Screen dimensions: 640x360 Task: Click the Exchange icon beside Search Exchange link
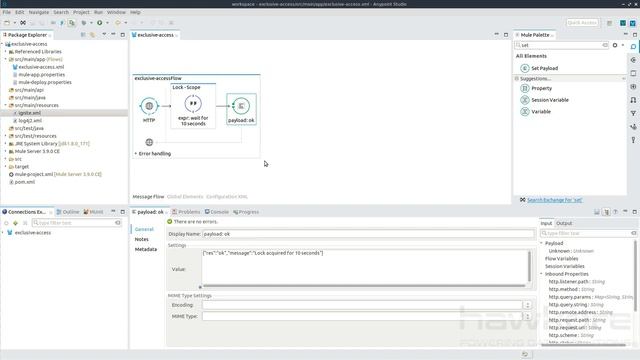522,200
